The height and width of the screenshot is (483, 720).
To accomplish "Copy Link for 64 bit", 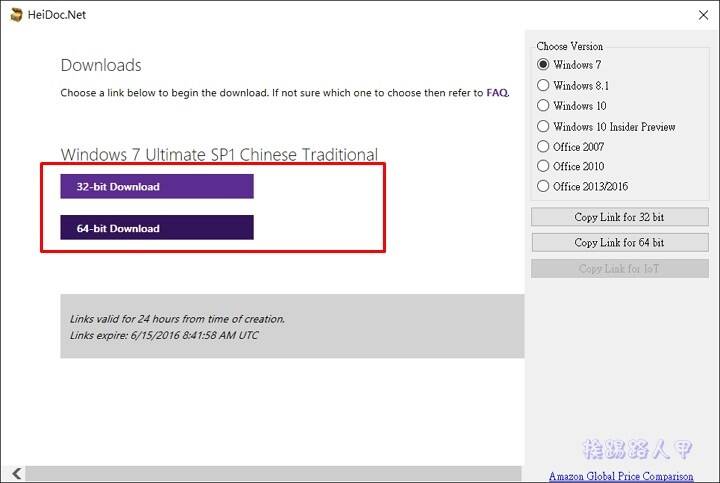I will coord(619,242).
